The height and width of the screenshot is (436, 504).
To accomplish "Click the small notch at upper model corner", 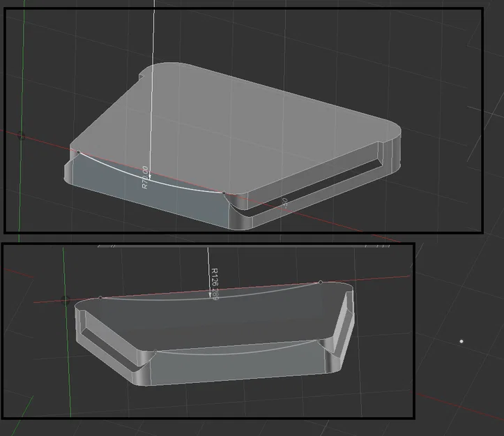I will (x=142, y=77).
